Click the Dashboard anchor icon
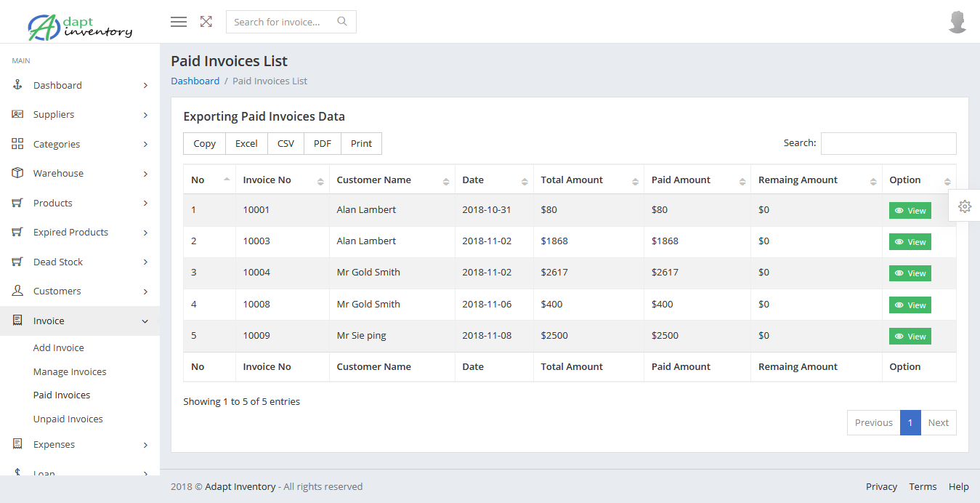 pyautogui.click(x=18, y=85)
